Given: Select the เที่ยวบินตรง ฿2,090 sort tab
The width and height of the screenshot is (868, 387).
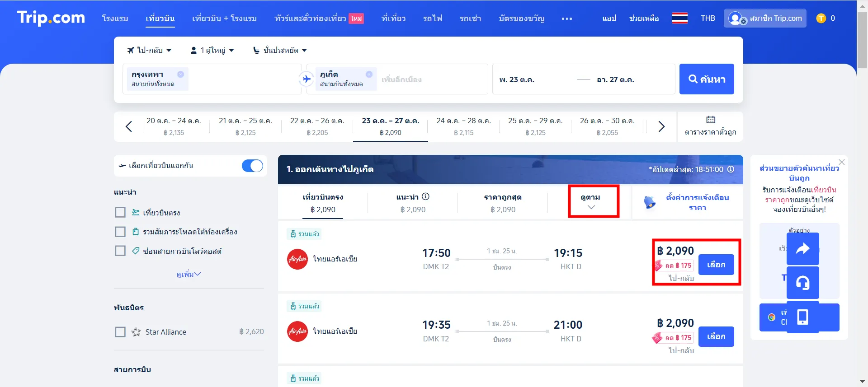Looking at the screenshot, I should [x=323, y=203].
